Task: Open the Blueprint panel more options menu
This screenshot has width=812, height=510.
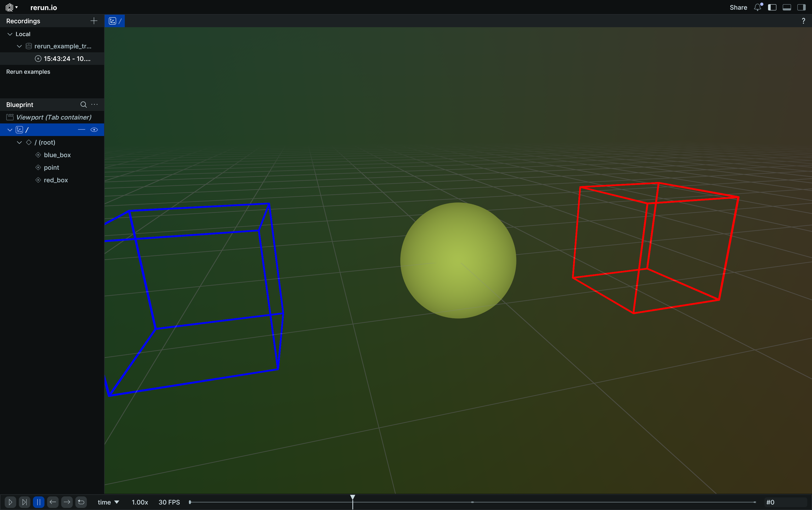Action: point(95,105)
